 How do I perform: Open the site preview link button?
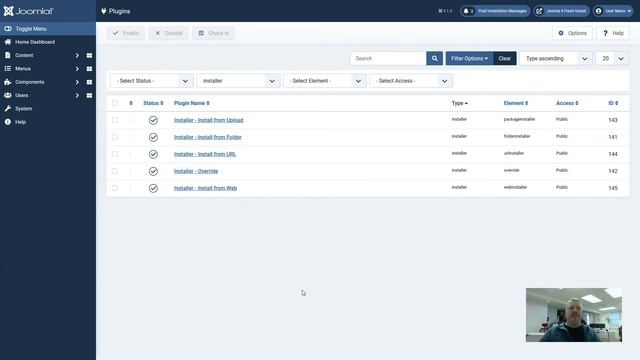(561, 11)
